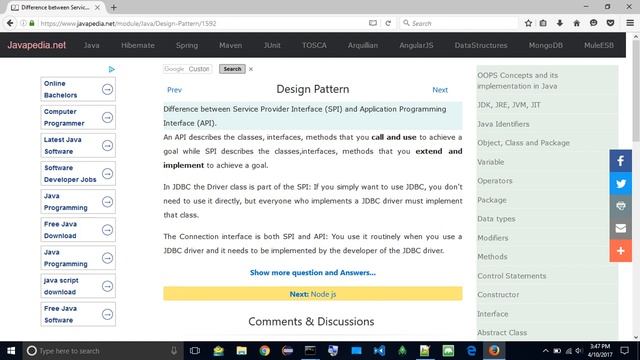Share on Twitter icon

coord(620,183)
